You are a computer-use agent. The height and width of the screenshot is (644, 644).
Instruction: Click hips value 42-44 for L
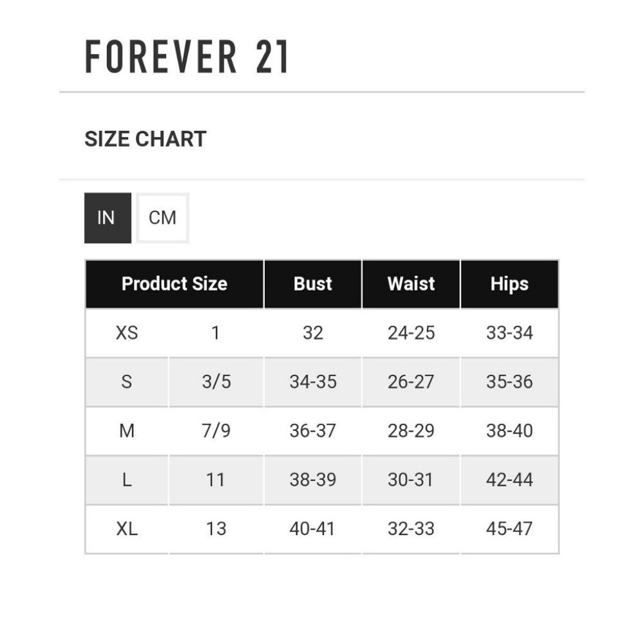coord(509,480)
